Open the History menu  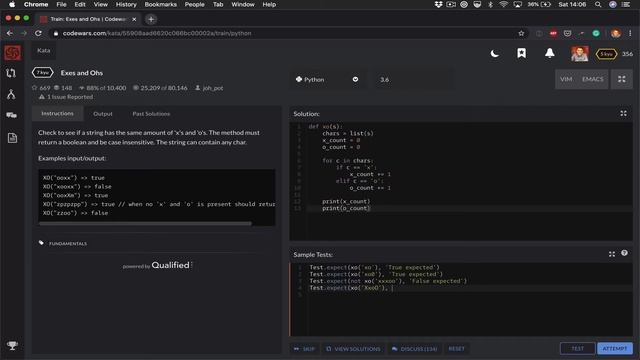(x=126, y=4)
